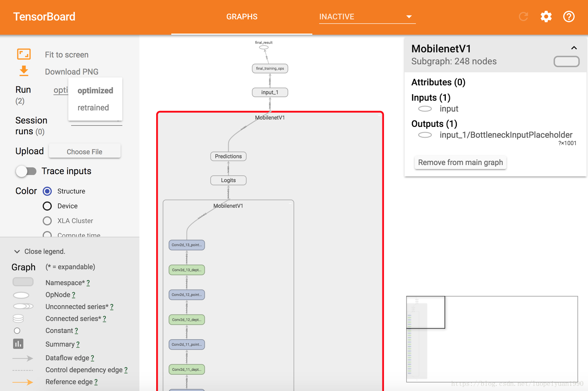Select the Structure color option
The height and width of the screenshot is (391, 588).
47,191
